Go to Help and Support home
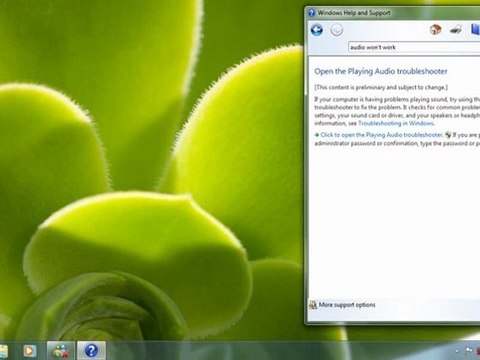The width and height of the screenshot is (480, 360). point(435,30)
